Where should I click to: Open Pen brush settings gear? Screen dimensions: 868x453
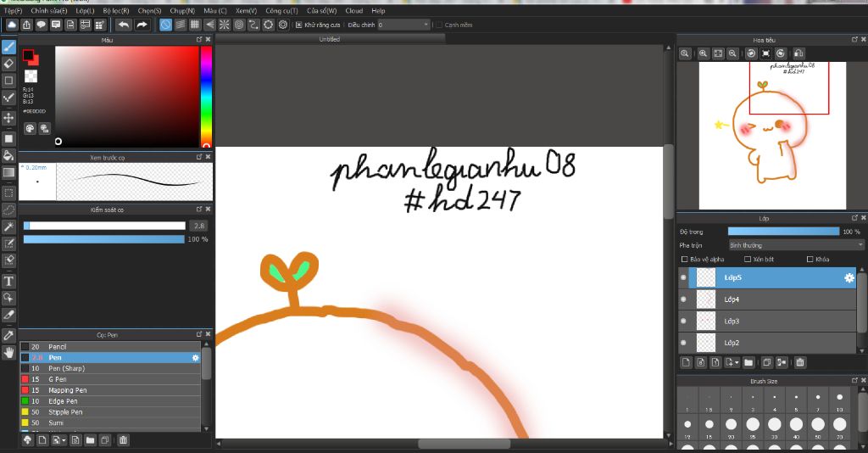coord(196,358)
